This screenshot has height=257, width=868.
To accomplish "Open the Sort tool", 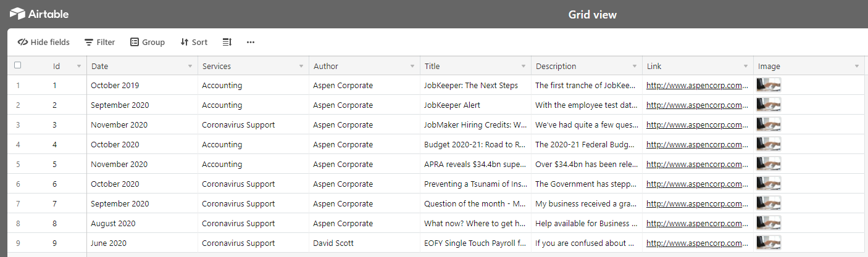I will point(194,42).
